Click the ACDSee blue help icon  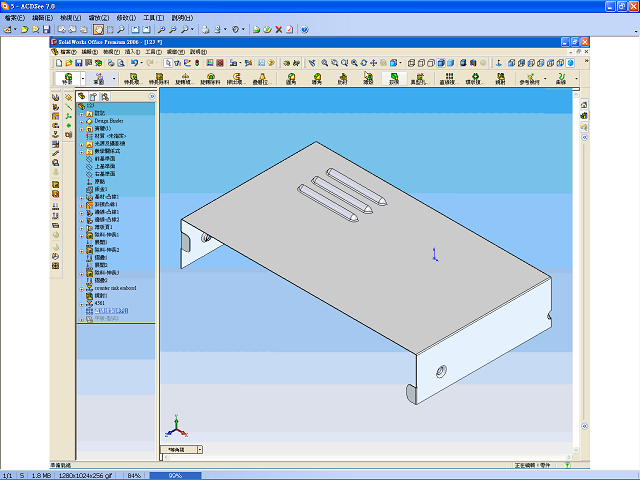[x=304, y=29]
